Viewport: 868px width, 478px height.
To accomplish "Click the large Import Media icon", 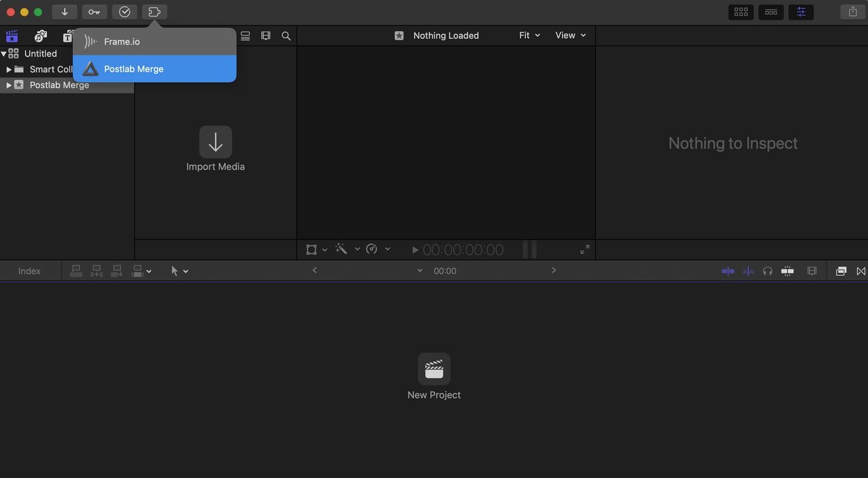I will click(215, 142).
